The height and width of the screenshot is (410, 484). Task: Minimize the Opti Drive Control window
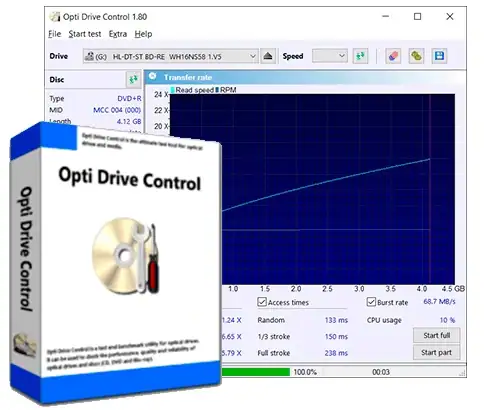[386, 16]
